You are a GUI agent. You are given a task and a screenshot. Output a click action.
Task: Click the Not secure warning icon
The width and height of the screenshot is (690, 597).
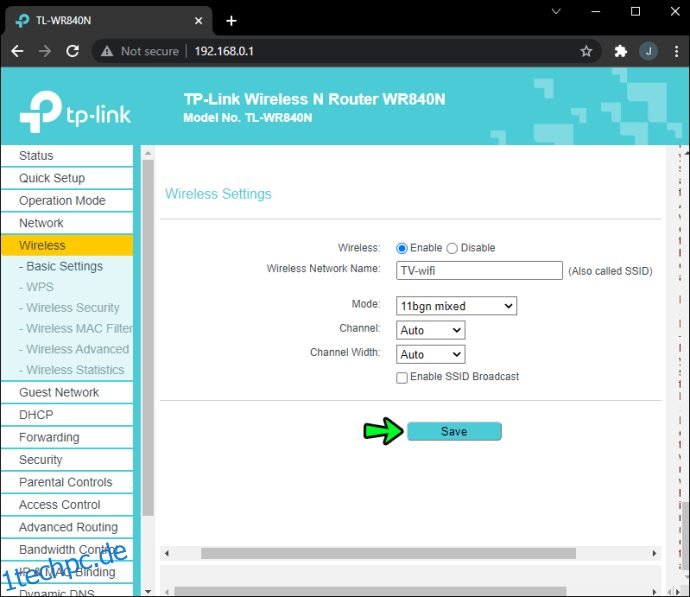coord(107,51)
